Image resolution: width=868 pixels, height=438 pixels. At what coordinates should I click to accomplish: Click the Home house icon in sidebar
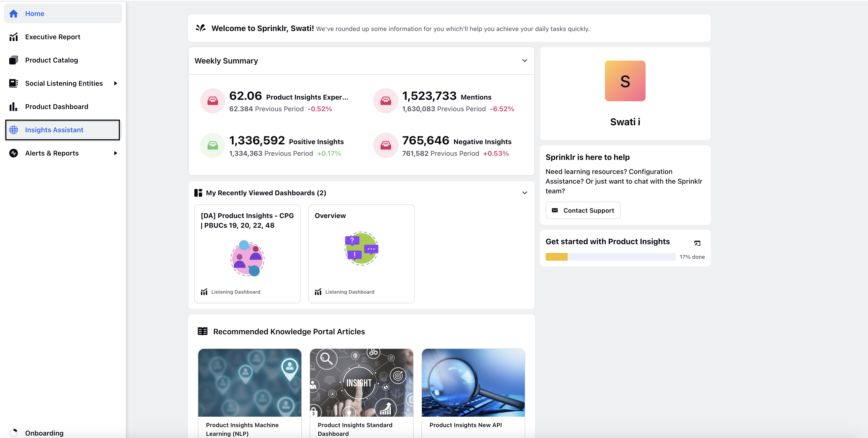14,14
